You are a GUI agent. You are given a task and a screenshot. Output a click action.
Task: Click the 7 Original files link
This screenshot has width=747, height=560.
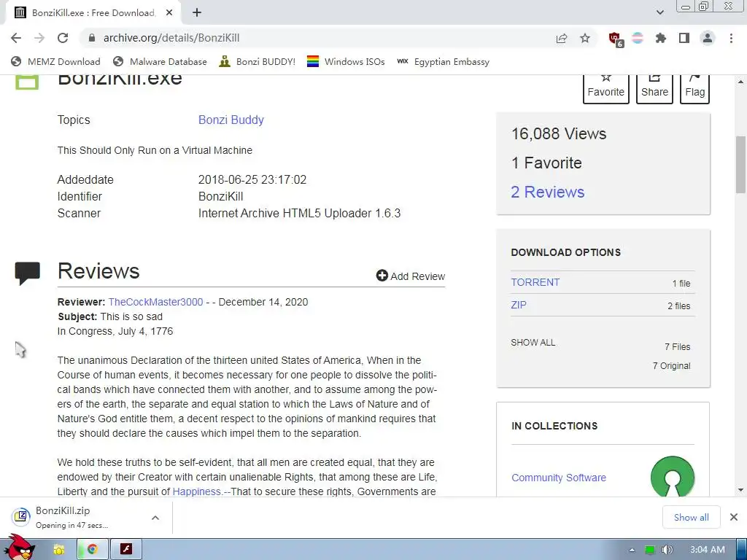[x=671, y=366]
